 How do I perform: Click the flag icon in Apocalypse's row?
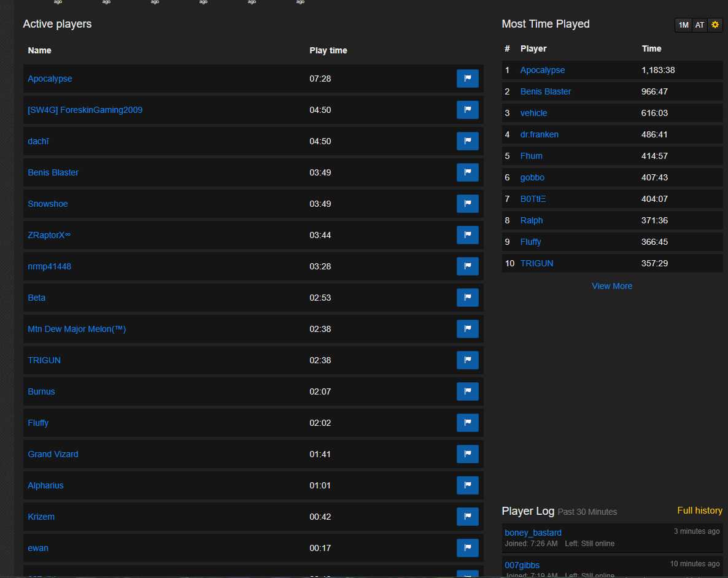468,79
